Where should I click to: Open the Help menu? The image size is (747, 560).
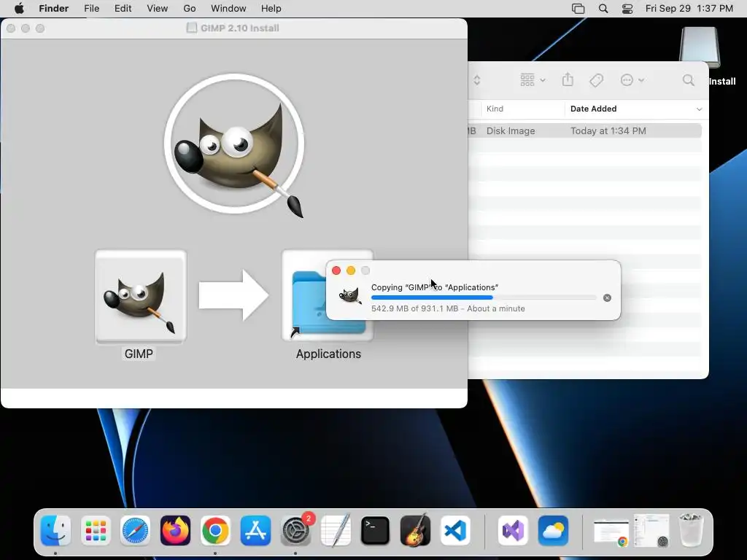[x=271, y=9]
